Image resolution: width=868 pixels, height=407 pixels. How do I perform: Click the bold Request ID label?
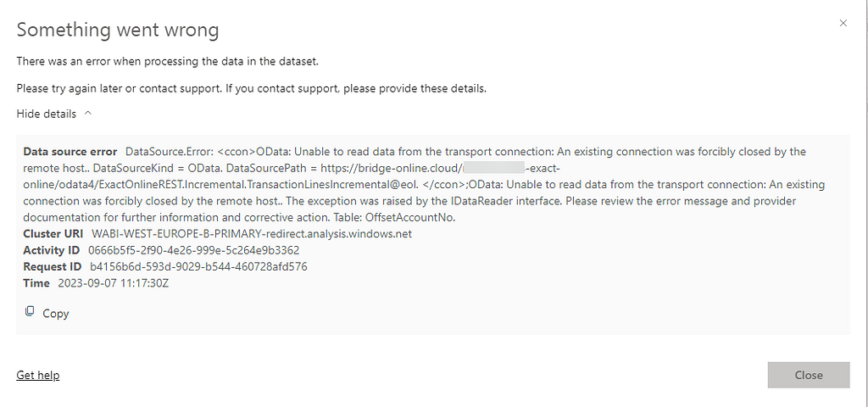53,266
